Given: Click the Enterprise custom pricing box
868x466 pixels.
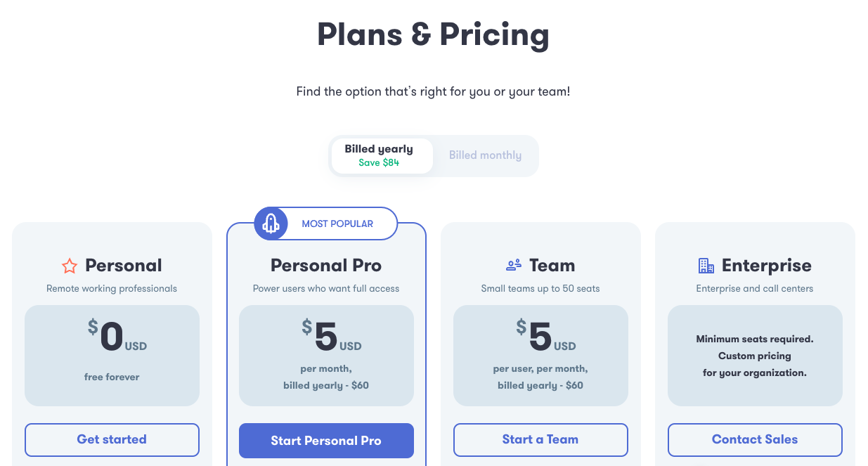Looking at the screenshot, I should 755,356.
